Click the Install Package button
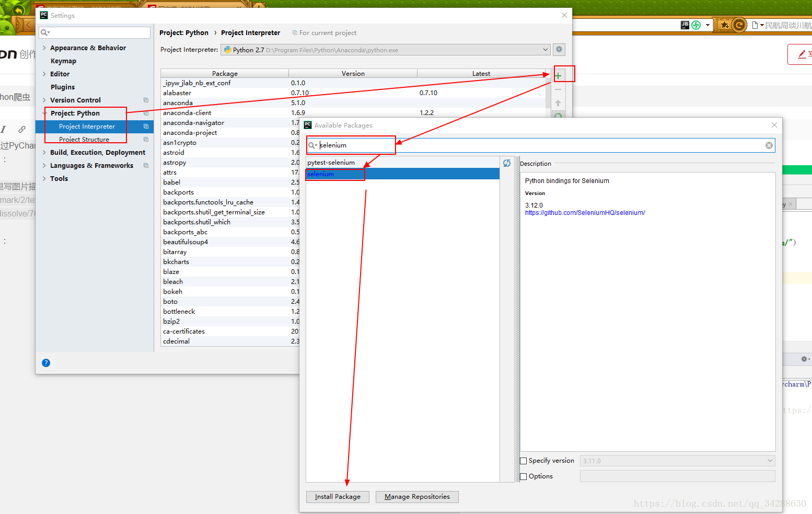Screen dimensions: 812x514 338,497
